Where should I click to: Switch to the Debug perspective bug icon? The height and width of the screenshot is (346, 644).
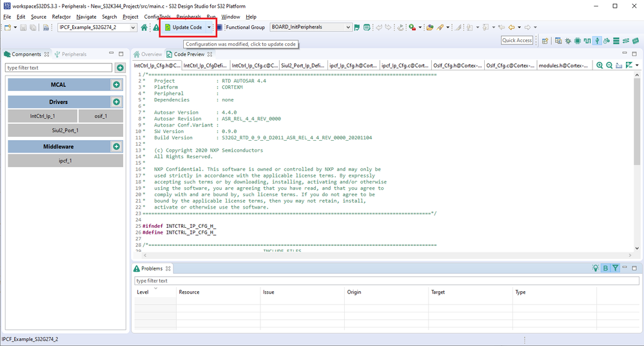click(x=568, y=41)
